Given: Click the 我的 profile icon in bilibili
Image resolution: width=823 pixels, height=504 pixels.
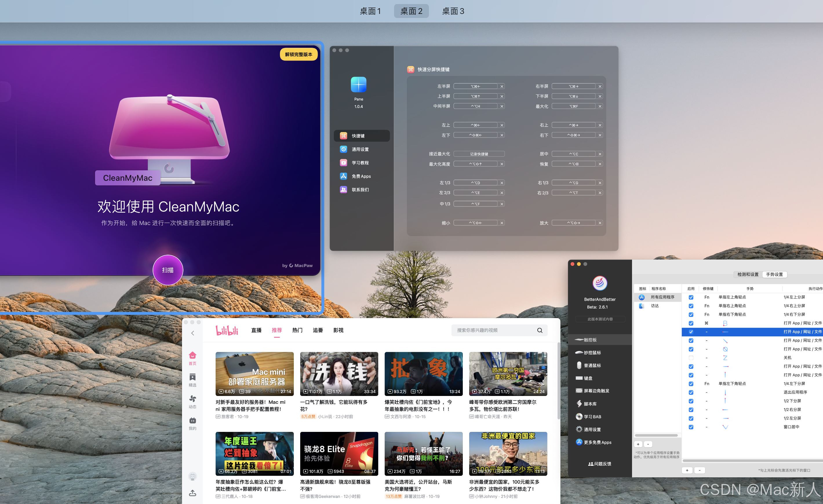Looking at the screenshot, I should [192, 421].
